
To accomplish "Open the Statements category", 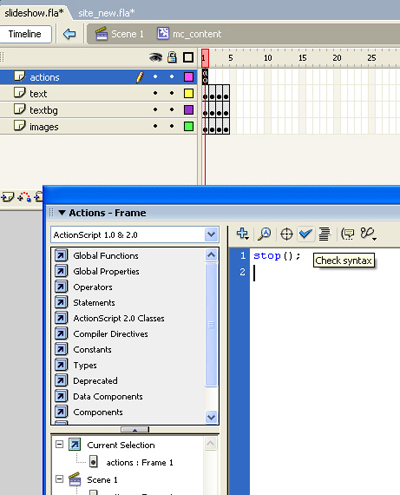I will (94, 303).
